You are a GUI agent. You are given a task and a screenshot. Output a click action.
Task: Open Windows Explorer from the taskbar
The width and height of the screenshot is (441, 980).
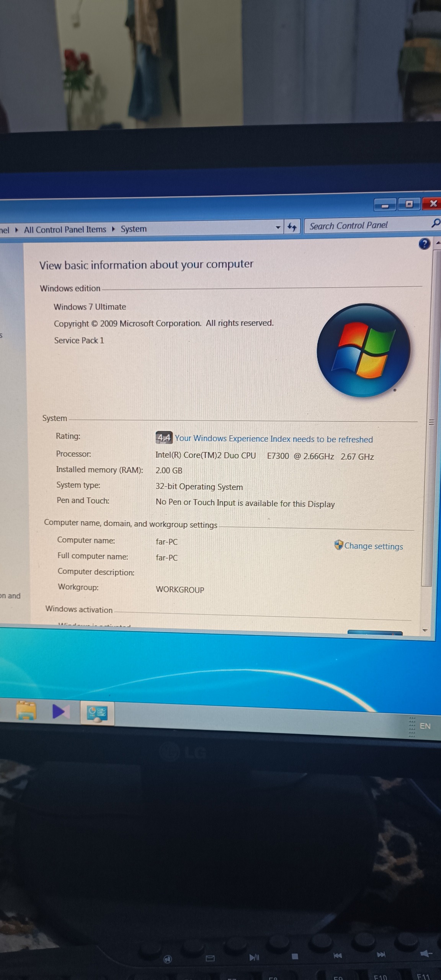tap(26, 710)
